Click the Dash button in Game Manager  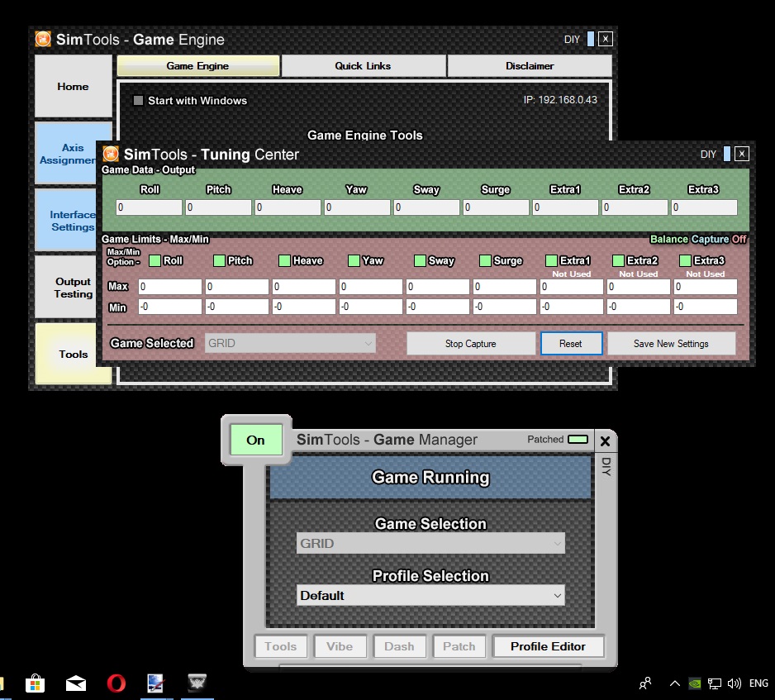399,646
